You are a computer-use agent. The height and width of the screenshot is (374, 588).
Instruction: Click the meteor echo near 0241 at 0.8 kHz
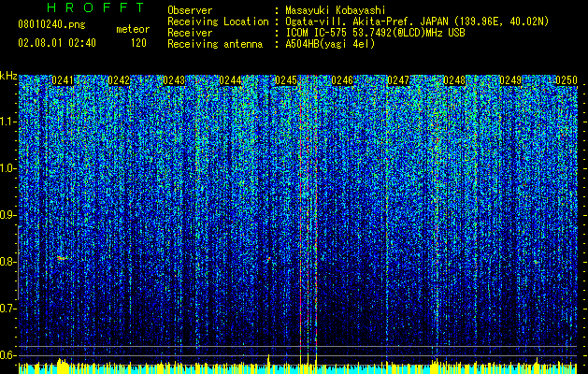point(63,258)
